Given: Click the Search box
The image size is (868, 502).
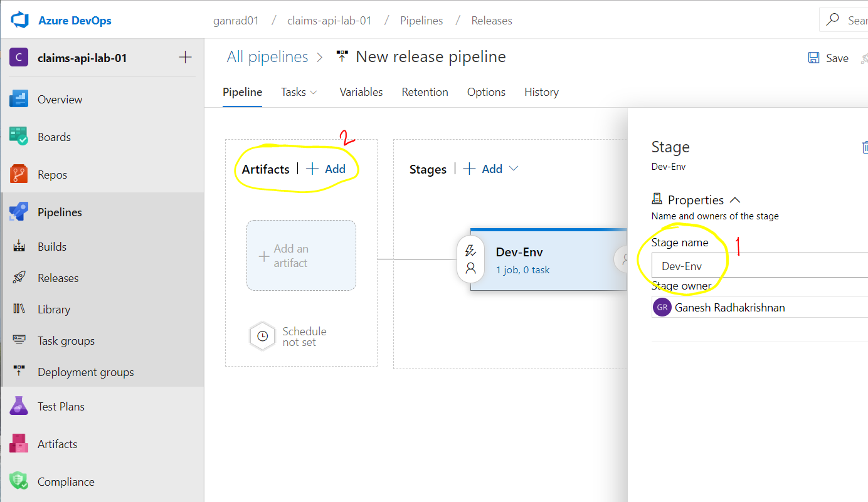Looking at the screenshot, I should (x=844, y=20).
